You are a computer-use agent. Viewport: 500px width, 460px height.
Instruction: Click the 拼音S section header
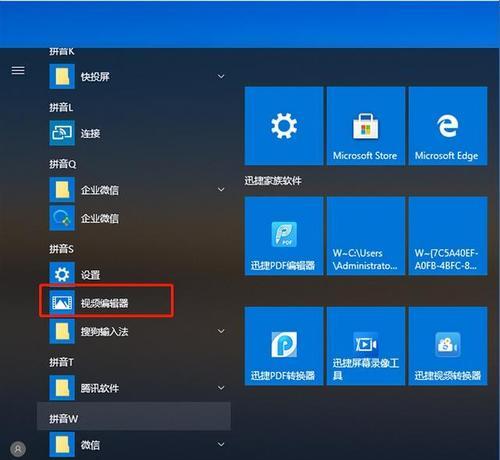pyautogui.click(x=61, y=249)
